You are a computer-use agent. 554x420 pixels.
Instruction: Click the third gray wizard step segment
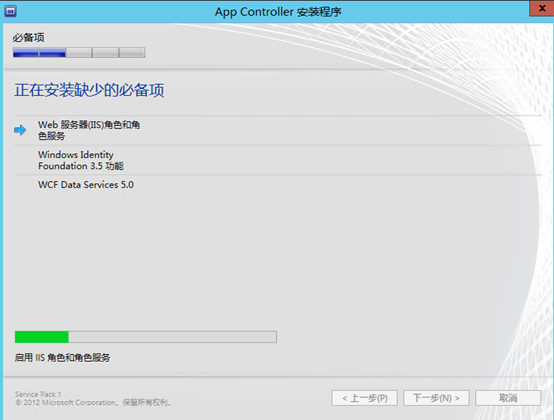click(x=79, y=53)
